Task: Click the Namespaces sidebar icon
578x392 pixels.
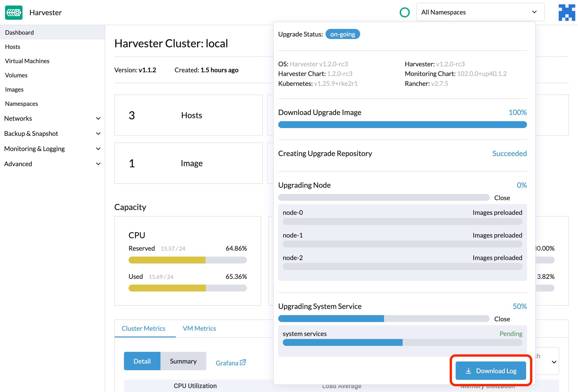Action: tap(22, 104)
